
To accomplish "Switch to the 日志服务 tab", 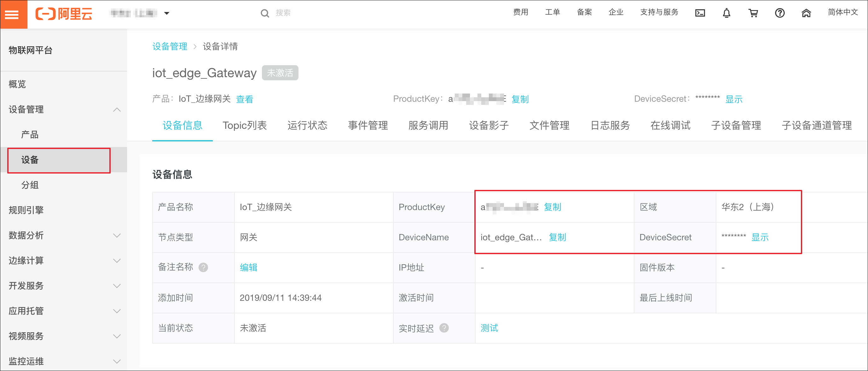I will pos(610,125).
